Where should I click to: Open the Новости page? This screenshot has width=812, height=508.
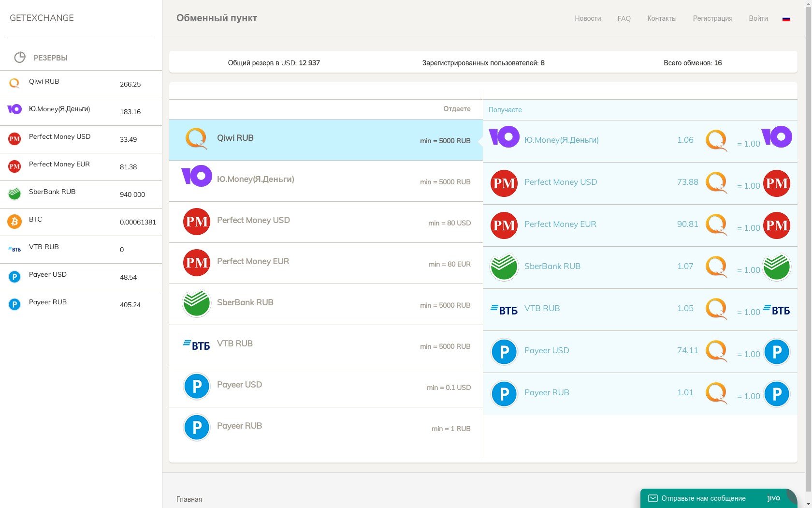click(x=588, y=18)
